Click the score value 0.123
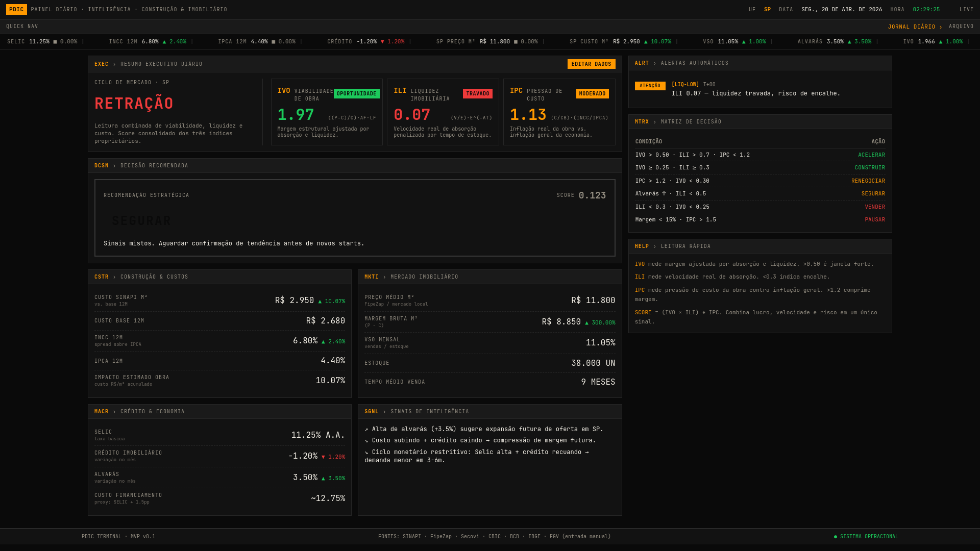This screenshot has height=551, width=980. point(592,195)
